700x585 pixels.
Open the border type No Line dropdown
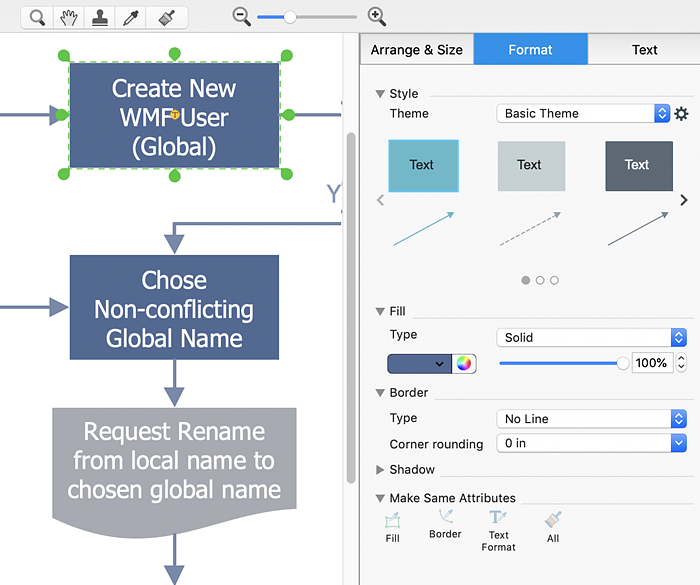[592, 419]
